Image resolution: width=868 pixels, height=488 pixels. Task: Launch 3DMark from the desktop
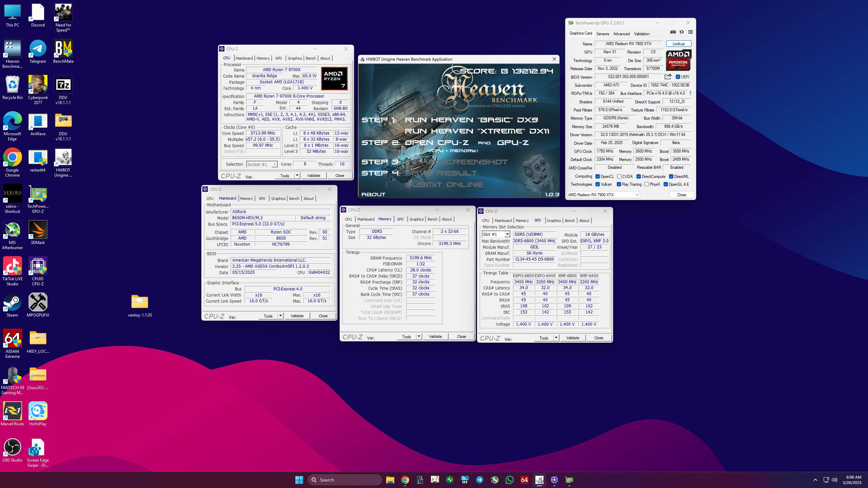click(x=38, y=233)
